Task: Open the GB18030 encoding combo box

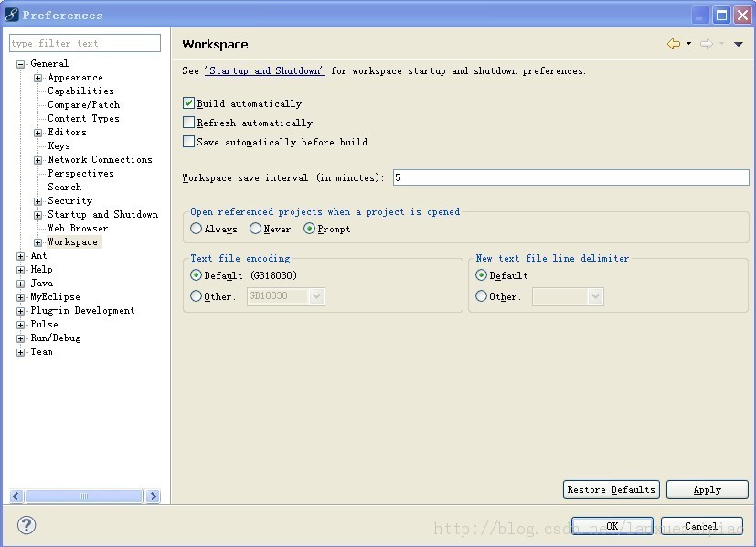Action: 286,296
